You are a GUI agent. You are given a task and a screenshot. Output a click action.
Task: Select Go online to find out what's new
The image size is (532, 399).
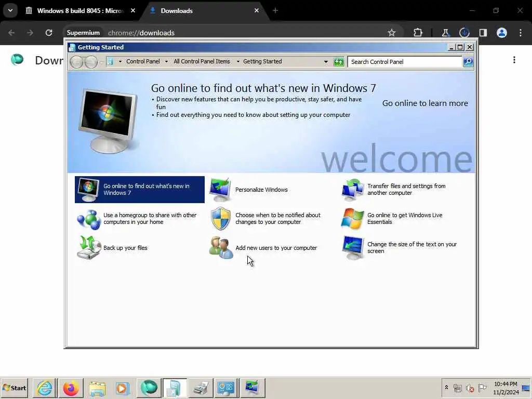pos(140,190)
